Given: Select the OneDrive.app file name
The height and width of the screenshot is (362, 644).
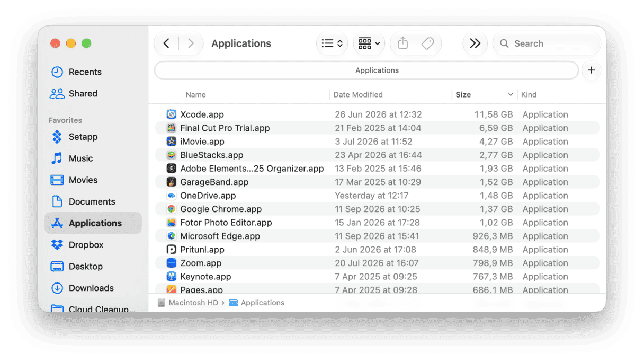Looking at the screenshot, I should pos(208,196).
